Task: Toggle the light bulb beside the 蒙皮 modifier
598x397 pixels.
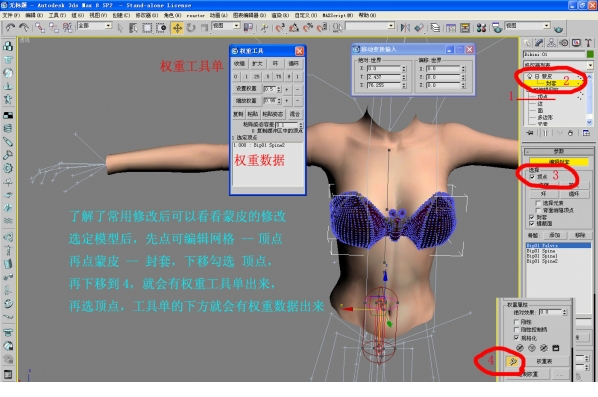Action: click(x=530, y=76)
